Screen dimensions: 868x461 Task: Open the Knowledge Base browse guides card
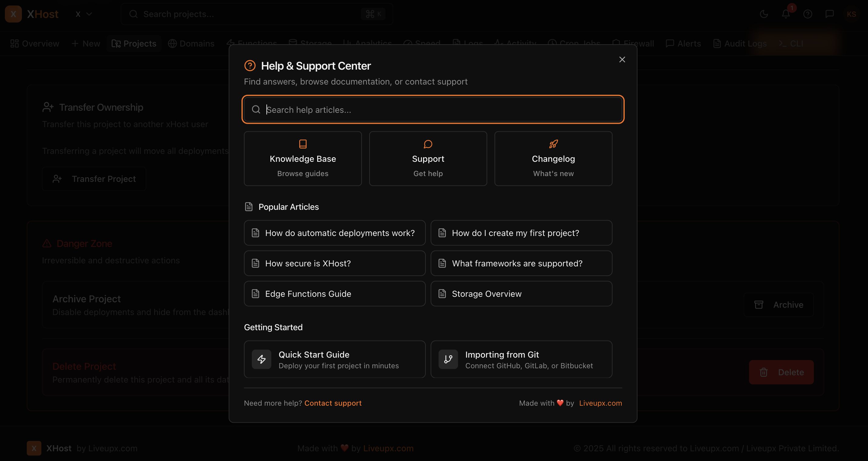302,158
